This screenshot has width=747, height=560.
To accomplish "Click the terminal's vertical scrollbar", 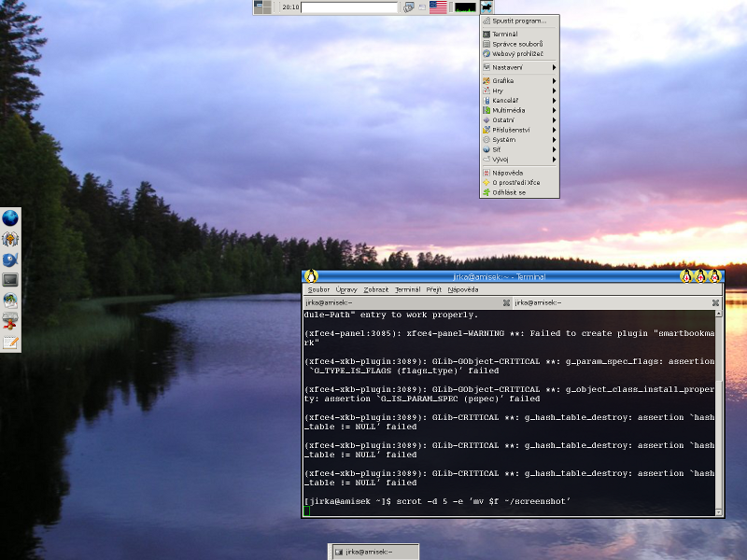I will [x=718, y=411].
